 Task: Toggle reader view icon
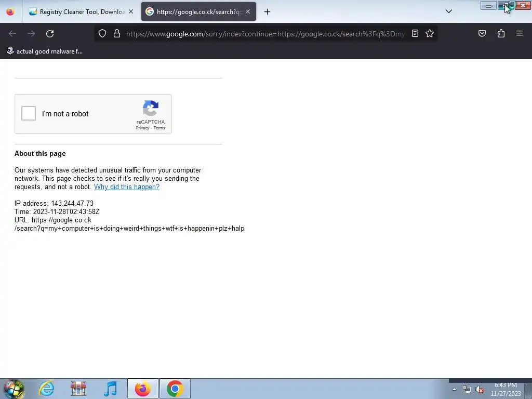[415, 33]
